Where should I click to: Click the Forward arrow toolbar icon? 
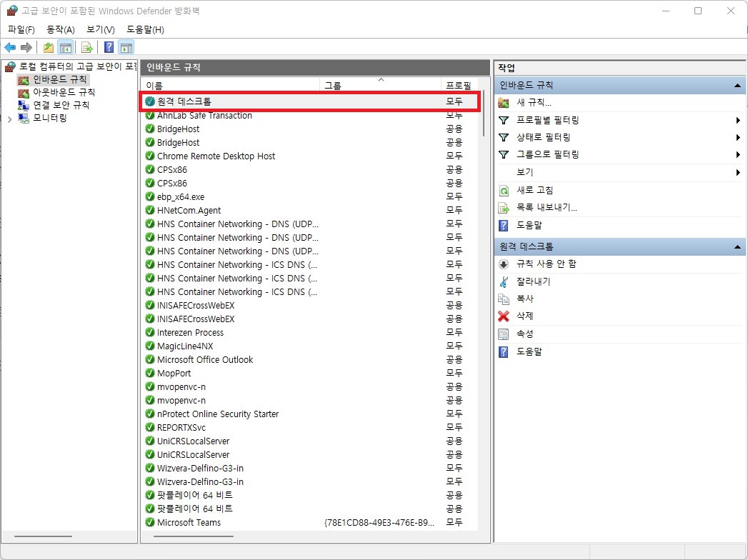(26, 47)
